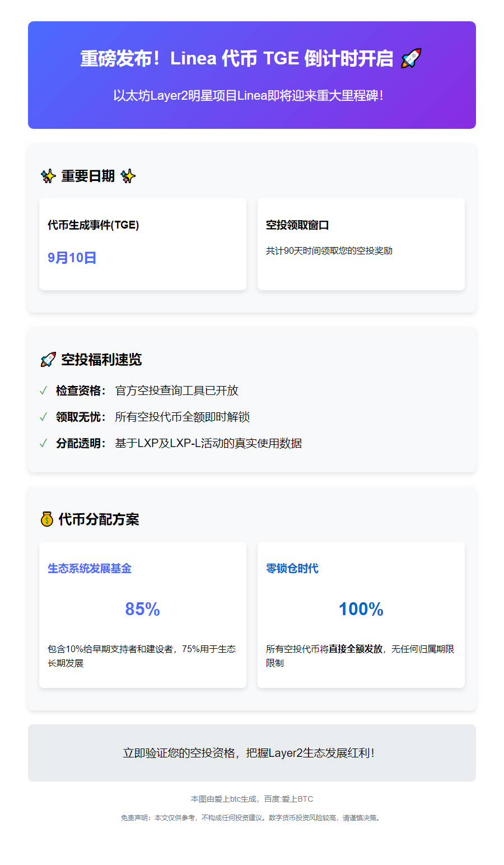Screen dimensions: 504x865
Task: Click the right sparkle icon beside 重要日期
Action: tap(128, 175)
